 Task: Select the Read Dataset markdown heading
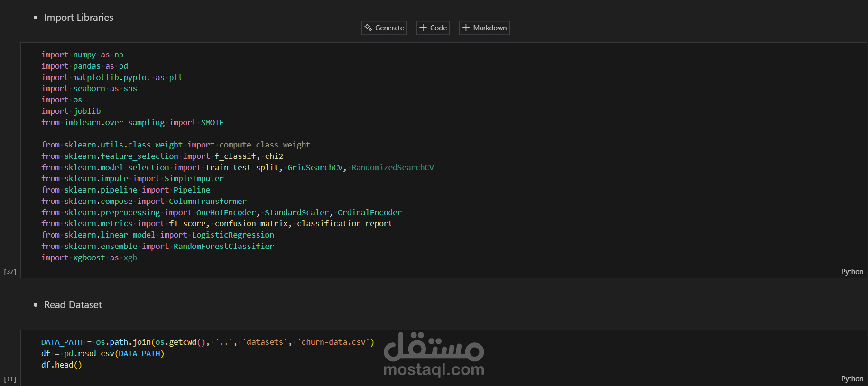(73, 305)
